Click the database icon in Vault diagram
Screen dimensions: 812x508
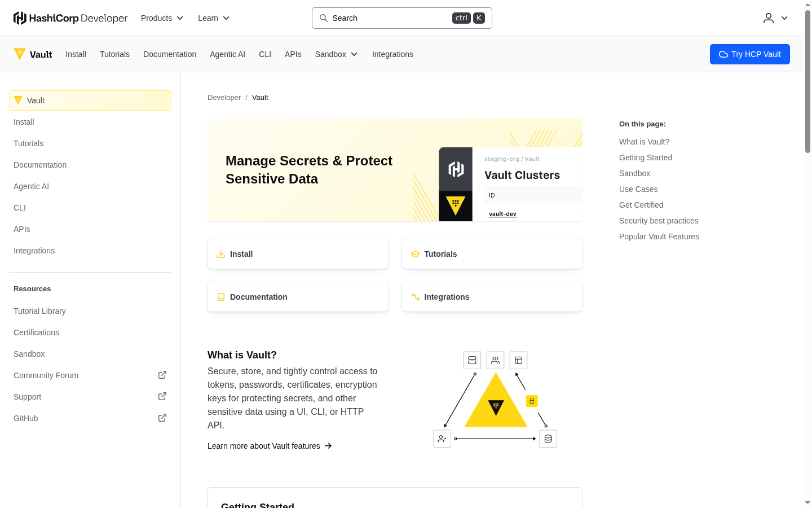[548, 439]
